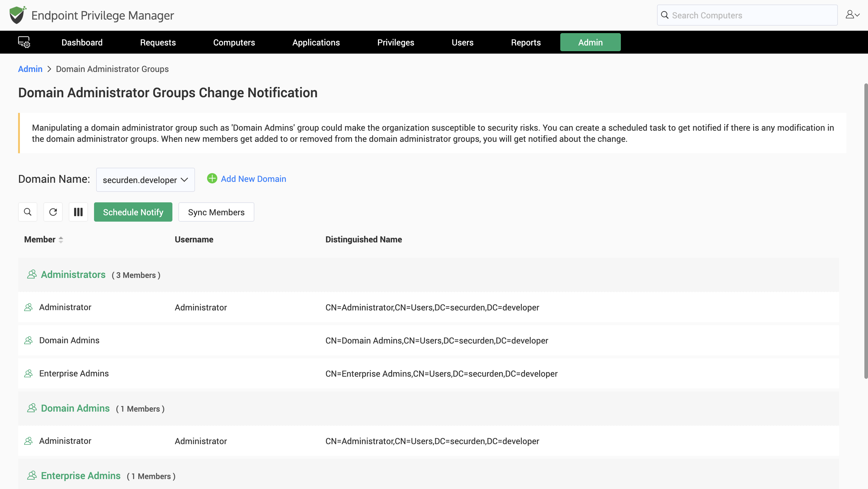868x489 pixels.
Task: Select the Enterprise Admins member row name
Action: point(74,373)
